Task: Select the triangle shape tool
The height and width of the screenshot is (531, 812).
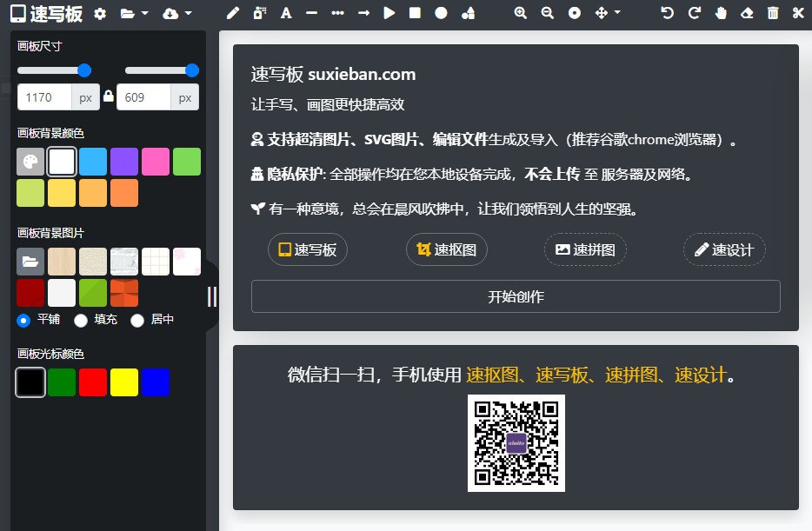Action: click(x=389, y=13)
